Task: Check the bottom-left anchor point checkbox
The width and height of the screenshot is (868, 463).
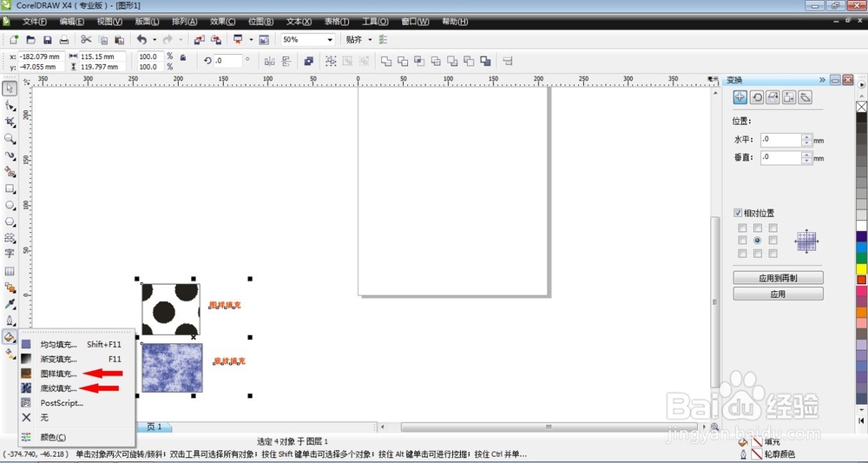Action: (x=742, y=253)
